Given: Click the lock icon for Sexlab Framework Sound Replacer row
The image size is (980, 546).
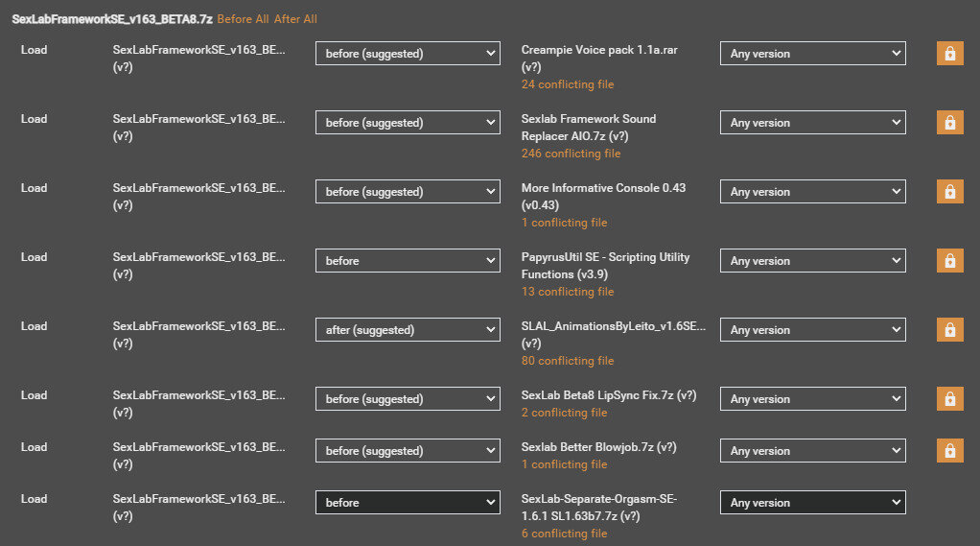Looking at the screenshot, I should (x=949, y=123).
